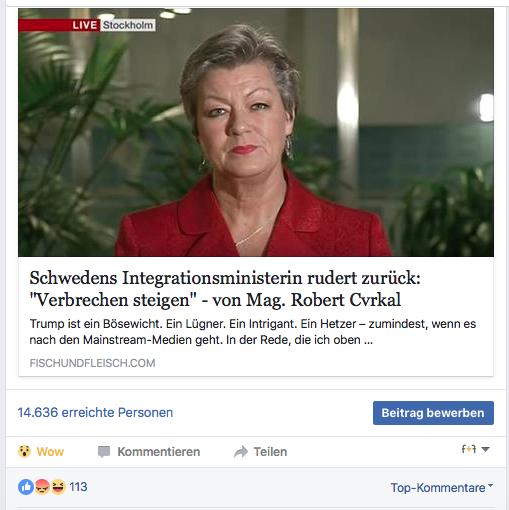Open the 14.636 erreichte Personen link
Viewport: 509px width, 510px height.
[95, 412]
